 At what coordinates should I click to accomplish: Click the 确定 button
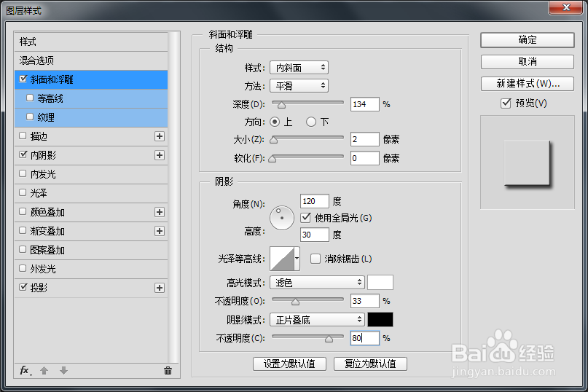[528, 40]
